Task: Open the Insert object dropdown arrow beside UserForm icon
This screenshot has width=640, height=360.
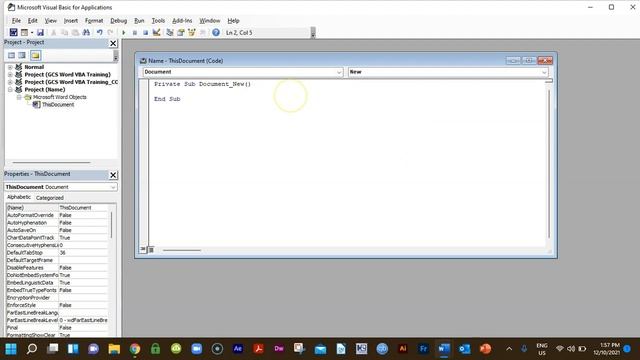Action: coord(32,32)
